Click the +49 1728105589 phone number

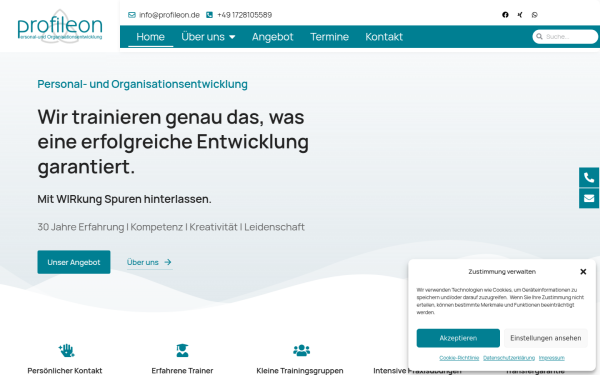pyautogui.click(x=245, y=15)
